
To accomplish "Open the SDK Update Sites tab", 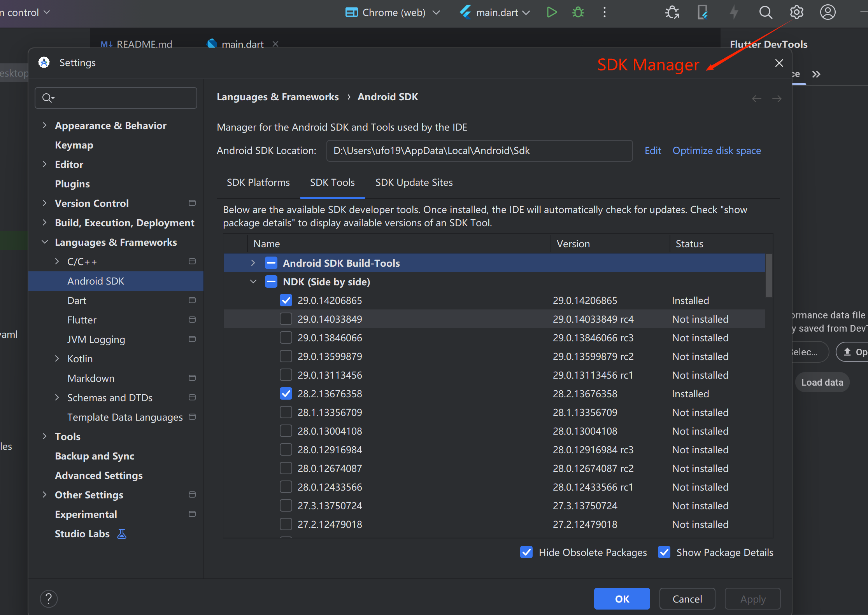I will (414, 182).
